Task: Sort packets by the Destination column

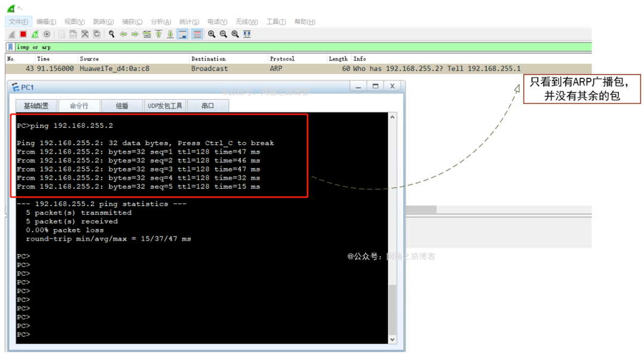Action: coord(228,59)
